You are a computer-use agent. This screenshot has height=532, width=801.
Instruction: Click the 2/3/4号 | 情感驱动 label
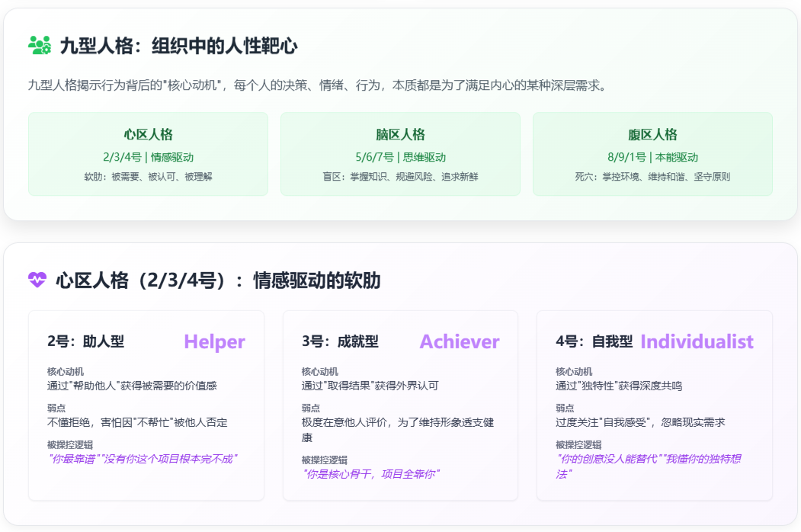148,157
